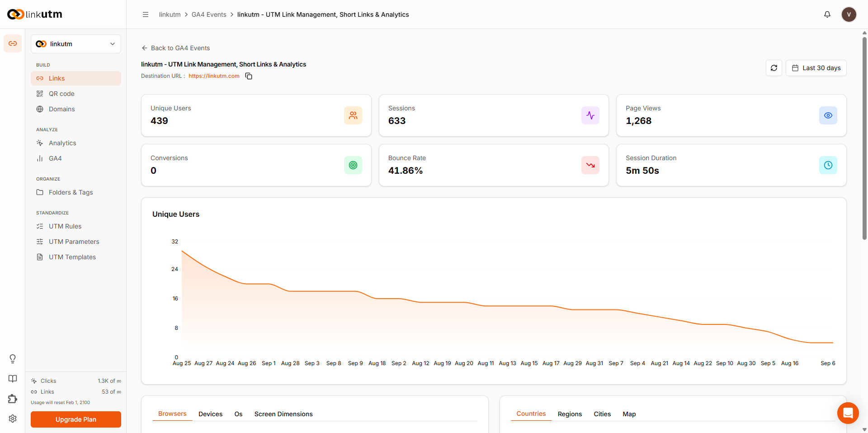The height and width of the screenshot is (433, 868).
Task: Click the page vertical scrollbar thumb
Action: point(864,138)
